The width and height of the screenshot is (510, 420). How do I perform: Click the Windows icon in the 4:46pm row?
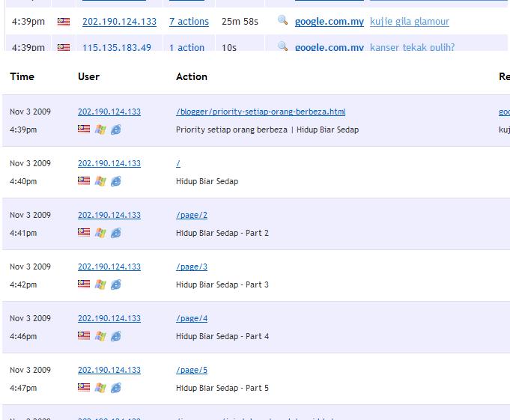click(100, 336)
